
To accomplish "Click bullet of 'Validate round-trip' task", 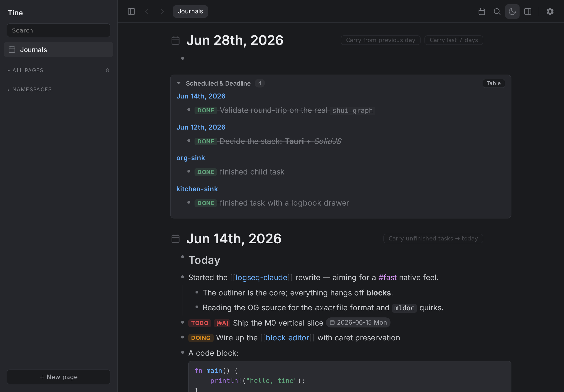I will [189, 109].
